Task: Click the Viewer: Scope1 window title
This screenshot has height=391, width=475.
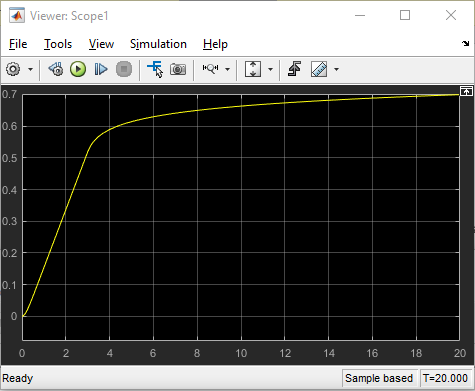Action: point(69,16)
